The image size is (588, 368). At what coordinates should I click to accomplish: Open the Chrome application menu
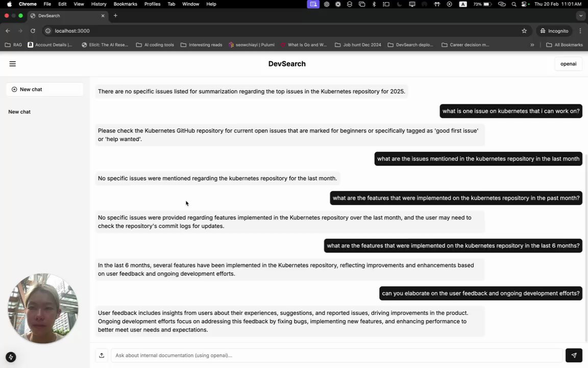28,4
